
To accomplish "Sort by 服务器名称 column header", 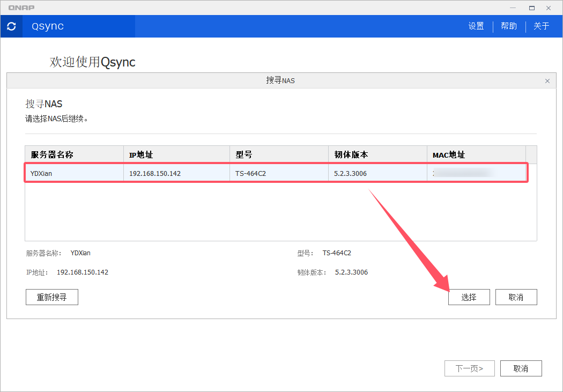I will 75,155.
